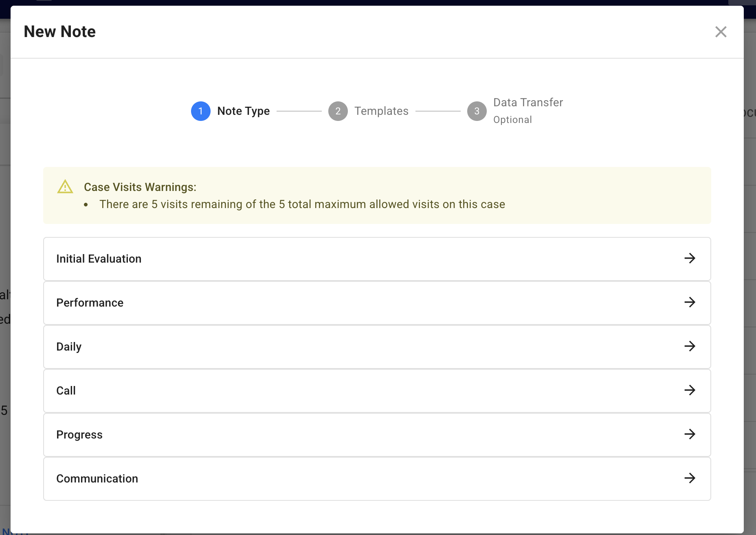Select the Note Type step label

243,111
